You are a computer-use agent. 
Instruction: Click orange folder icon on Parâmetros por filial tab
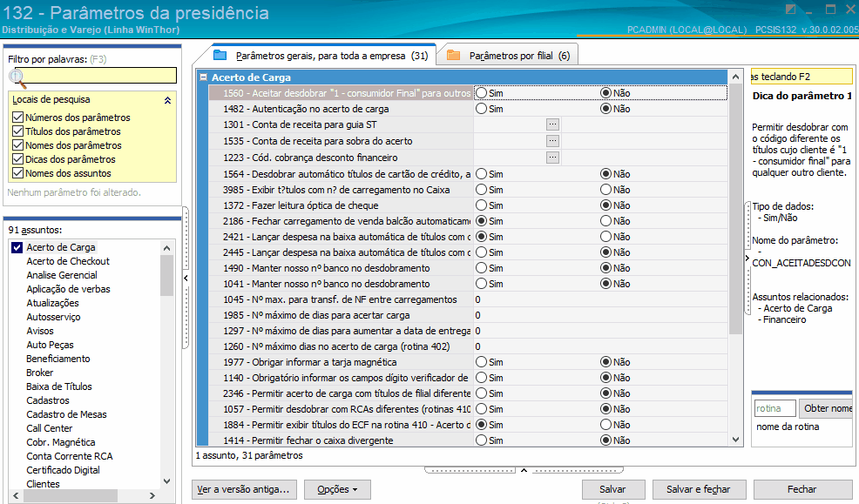pyautogui.click(x=454, y=55)
